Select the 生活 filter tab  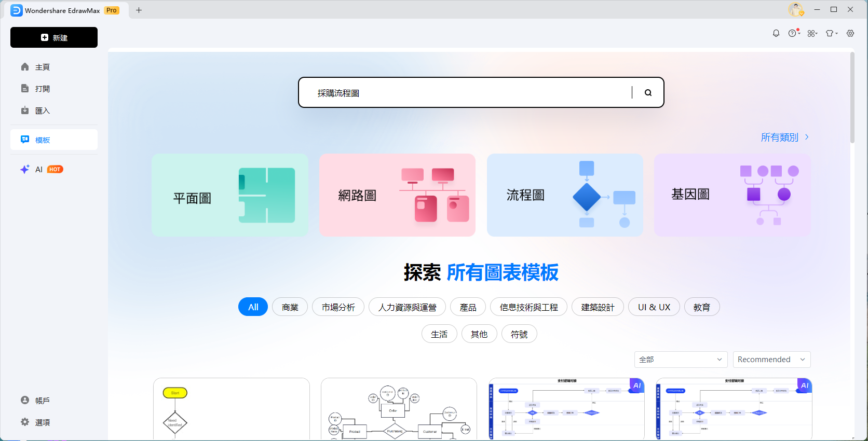tap(439, 334)
